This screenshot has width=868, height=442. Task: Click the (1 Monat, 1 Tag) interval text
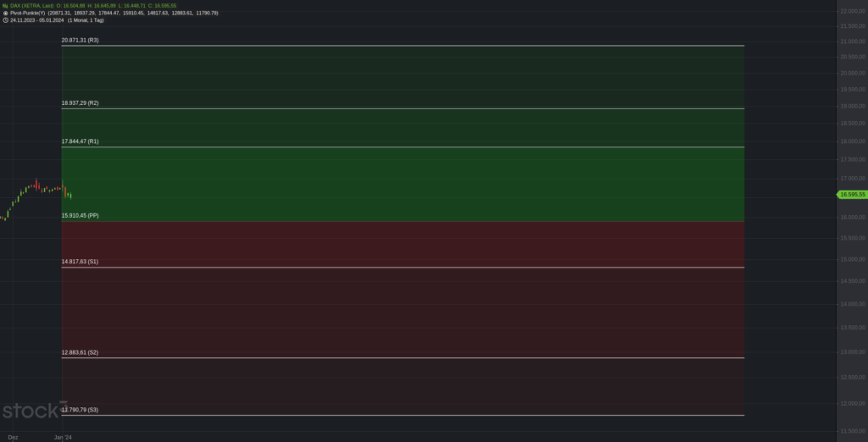tap(86, 20)
